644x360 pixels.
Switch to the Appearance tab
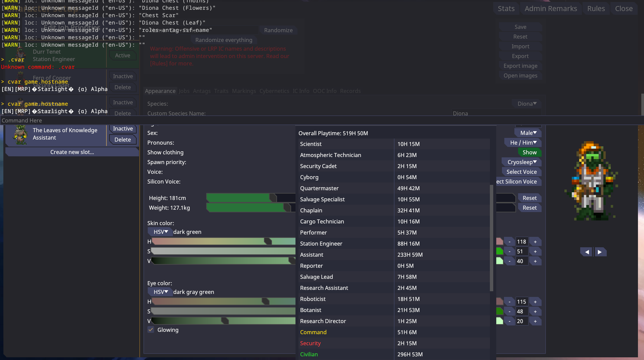pyautogui.click(x=160, y=91)
